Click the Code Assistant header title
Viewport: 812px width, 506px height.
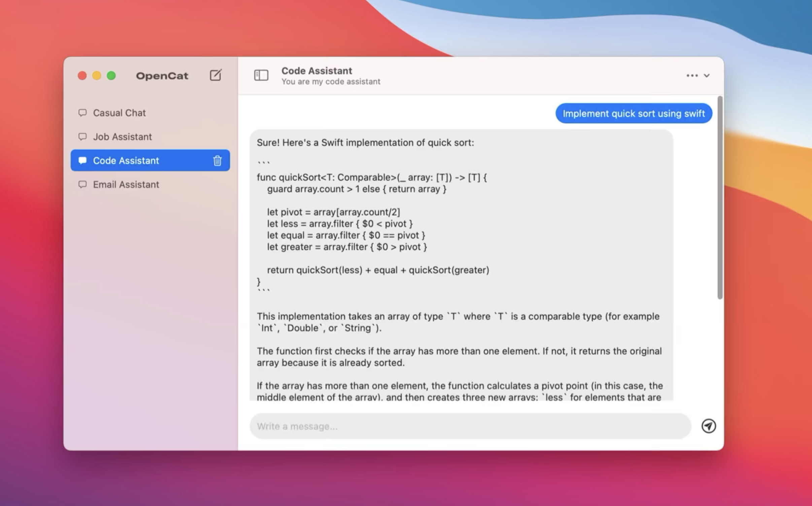tap(317, 71)
